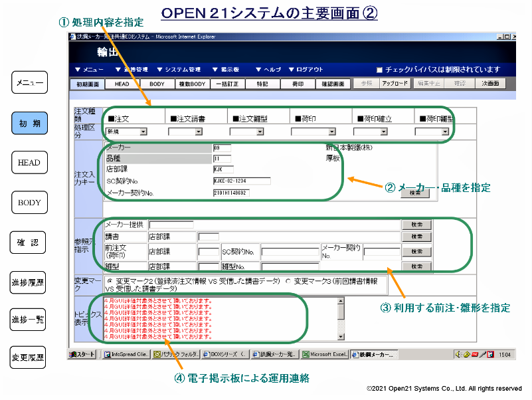Click the 品種 code field showing 11
This screenshot has height=400, width=532.
pos(222,159)
